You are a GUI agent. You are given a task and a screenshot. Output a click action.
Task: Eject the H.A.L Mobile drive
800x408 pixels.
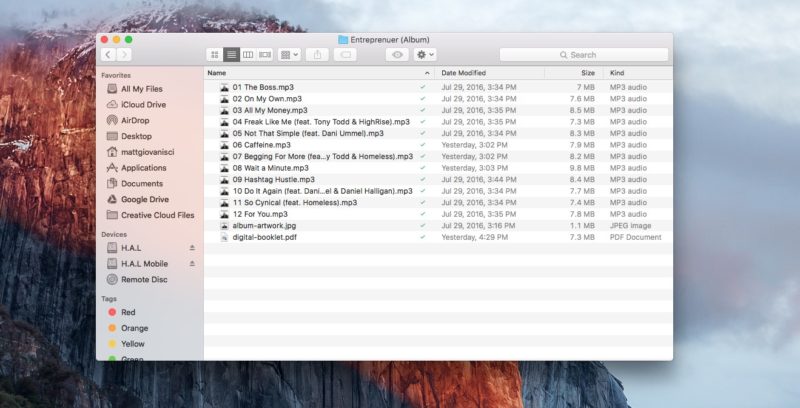[x=192, y=264]
